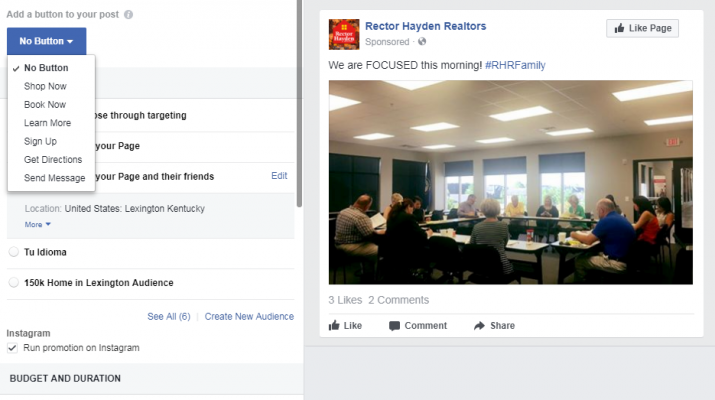Click the Edit link for the audience

click(x=279, y=176)
